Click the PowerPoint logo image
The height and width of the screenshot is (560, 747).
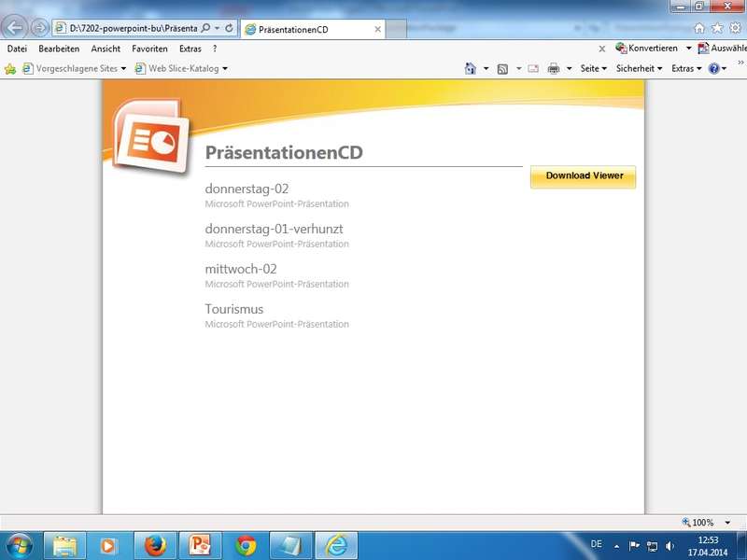(150, 136)
